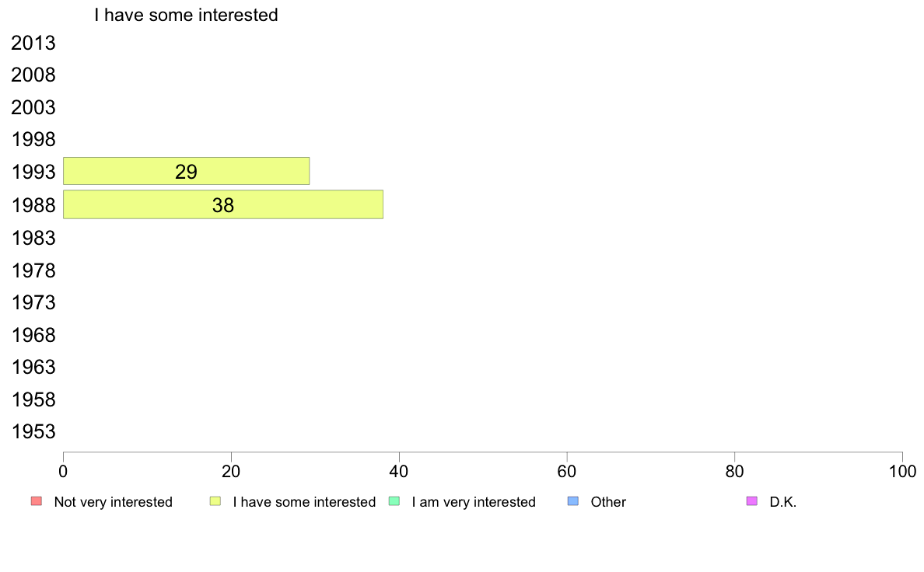Click the purple D.K. legend swatch
The width and height of the screenshot is (924, 572).
click(x=752, y=500)
